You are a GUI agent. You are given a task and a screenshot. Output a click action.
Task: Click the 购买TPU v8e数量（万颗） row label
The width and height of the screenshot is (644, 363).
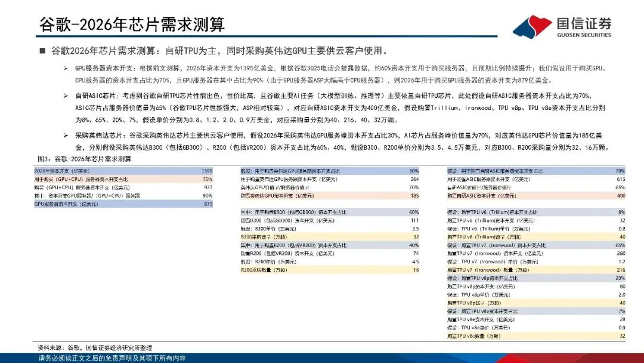[474, 336]
